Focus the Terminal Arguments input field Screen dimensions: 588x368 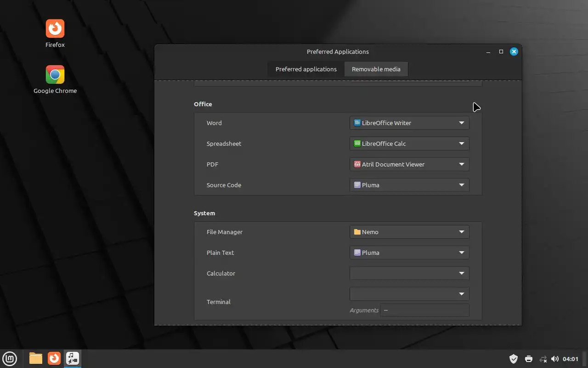click(425, 310)
